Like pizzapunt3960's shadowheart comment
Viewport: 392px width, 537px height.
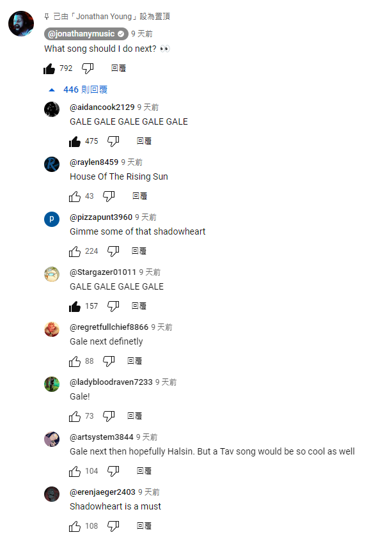coord(75,251)
